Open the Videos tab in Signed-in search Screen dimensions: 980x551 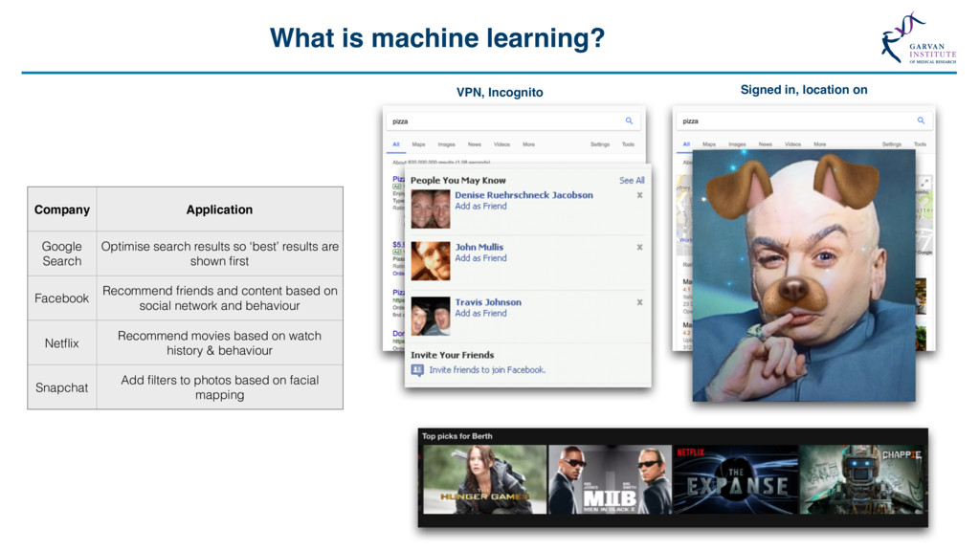[x=792, y=144]
